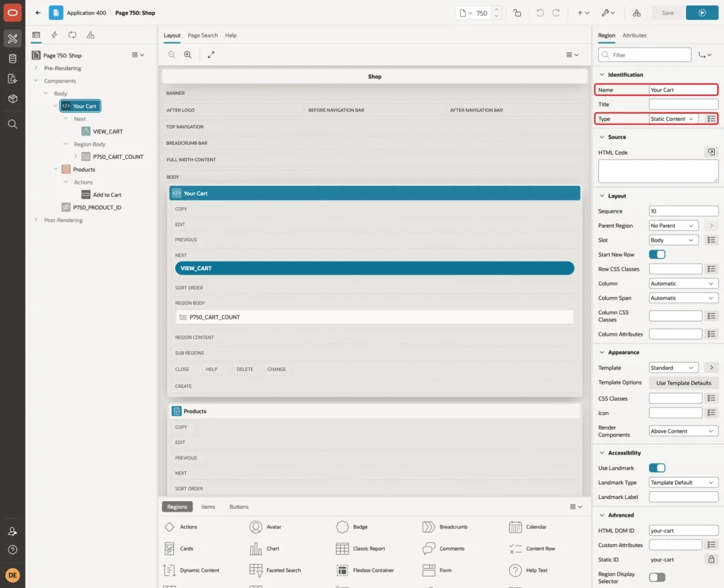Switch to the Page Search tab
The height and width of the screenshot is (588, 724).
(202, 35)
